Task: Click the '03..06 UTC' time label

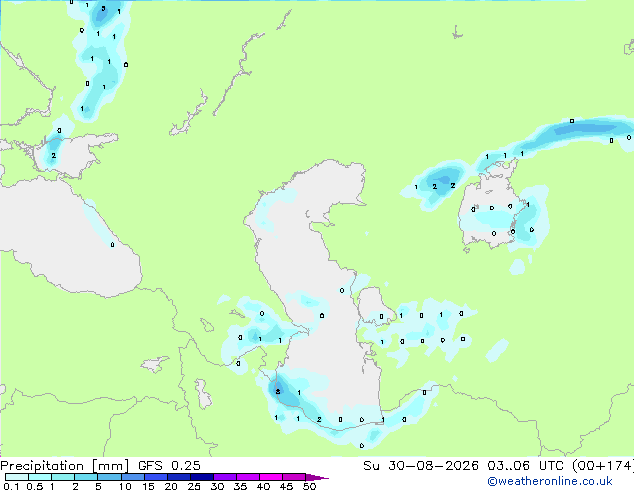Action: [525, 466]
